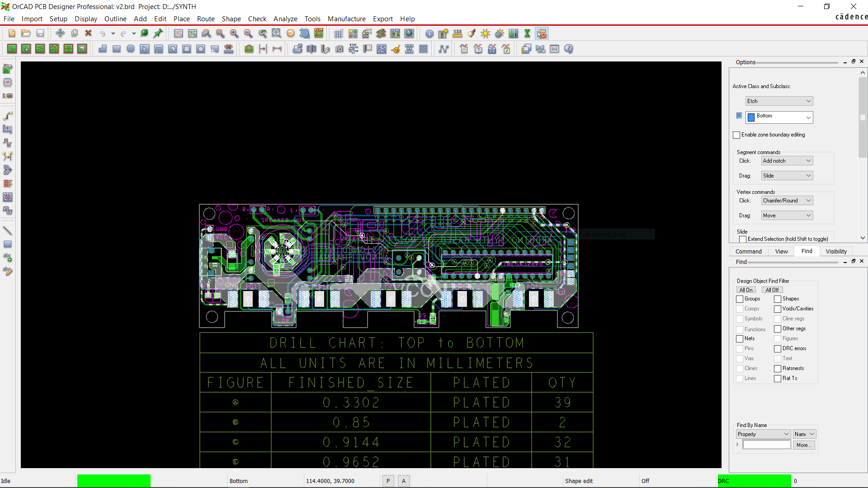Open the Manufacture menu
Viewport: 868px width, 488px height.
click(x=346, y=19)
